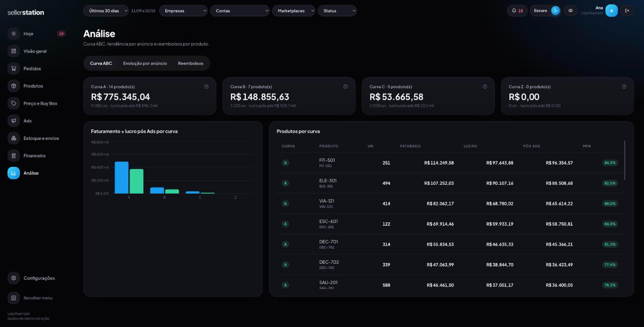Open Preço e Buy Box tag icon
Screen dimensions: 644x327
pos(14,103)
